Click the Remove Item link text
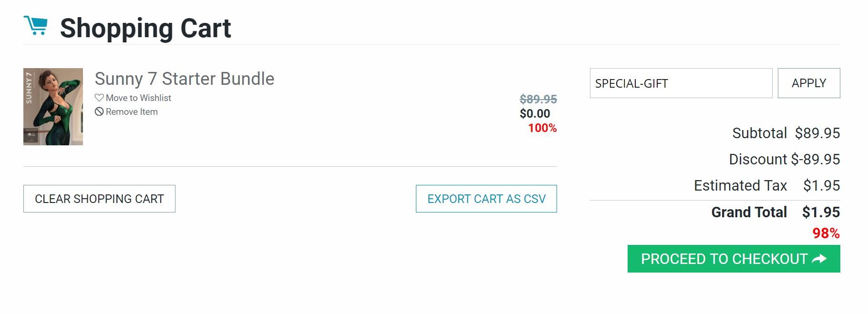 click(x=132, y=111)
